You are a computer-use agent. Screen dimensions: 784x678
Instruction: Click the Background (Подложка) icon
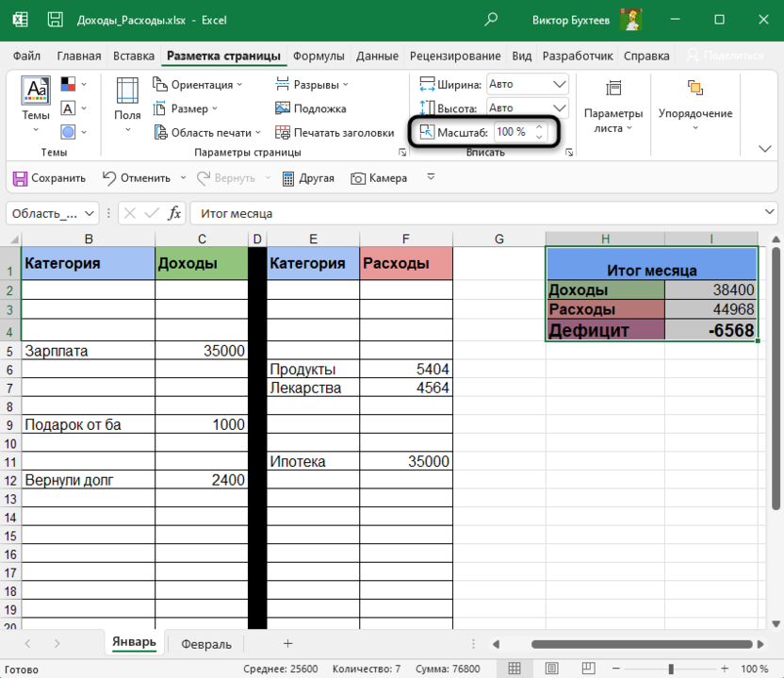coord(283,108)
